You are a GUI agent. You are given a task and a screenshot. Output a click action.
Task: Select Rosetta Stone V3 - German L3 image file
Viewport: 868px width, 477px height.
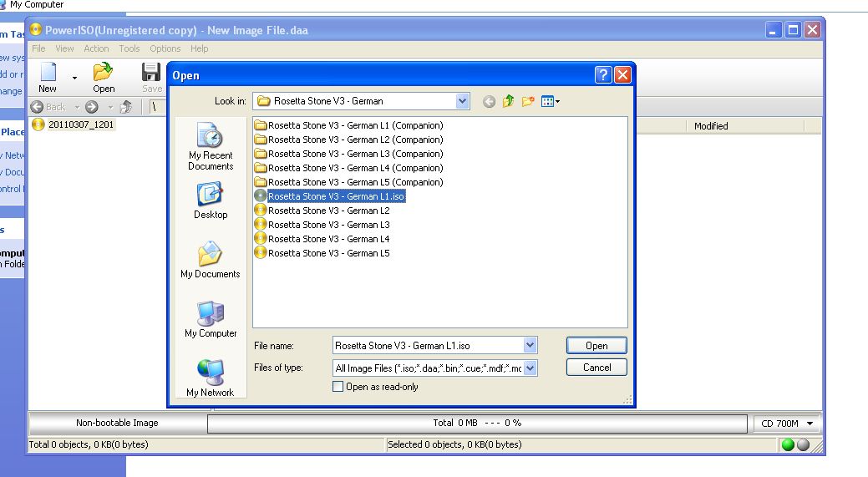coord(328,225)
